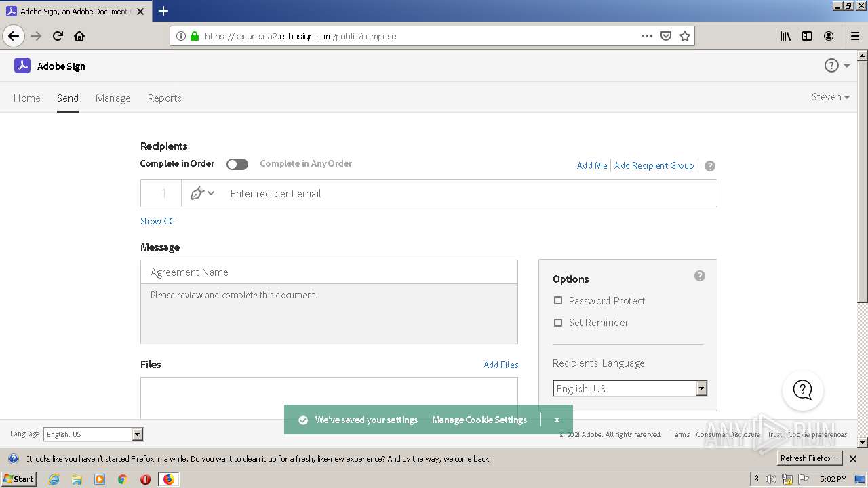
Task: Open the footer Language dropdown
Action: coord(93,434)
